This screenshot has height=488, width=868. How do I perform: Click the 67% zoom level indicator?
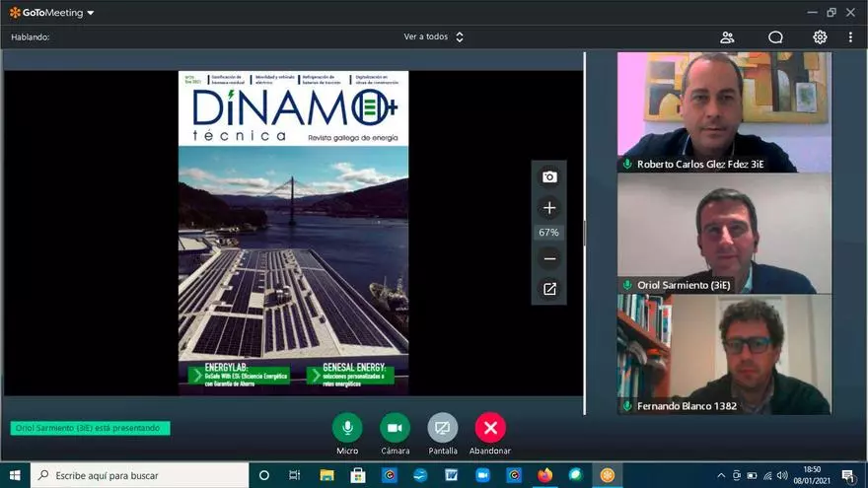click(548, 233)
